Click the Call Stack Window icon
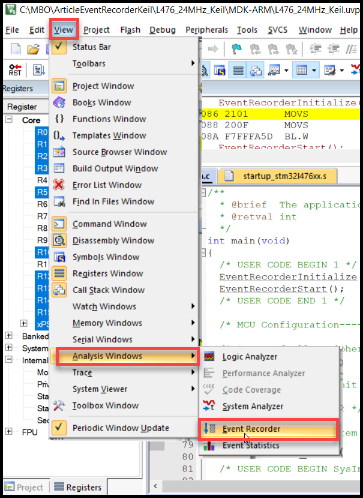The height and width of the screenshot is (498, 363). (x=59, y=290)
